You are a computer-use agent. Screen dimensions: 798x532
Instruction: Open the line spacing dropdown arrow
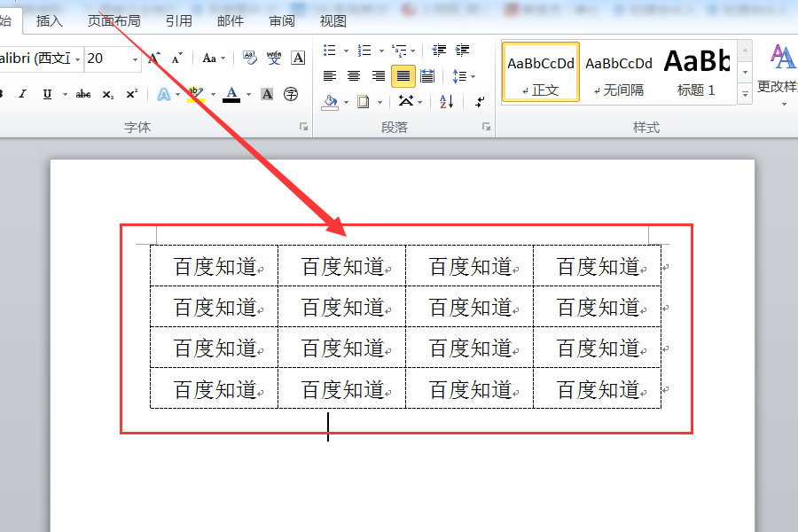coord(473,77)
